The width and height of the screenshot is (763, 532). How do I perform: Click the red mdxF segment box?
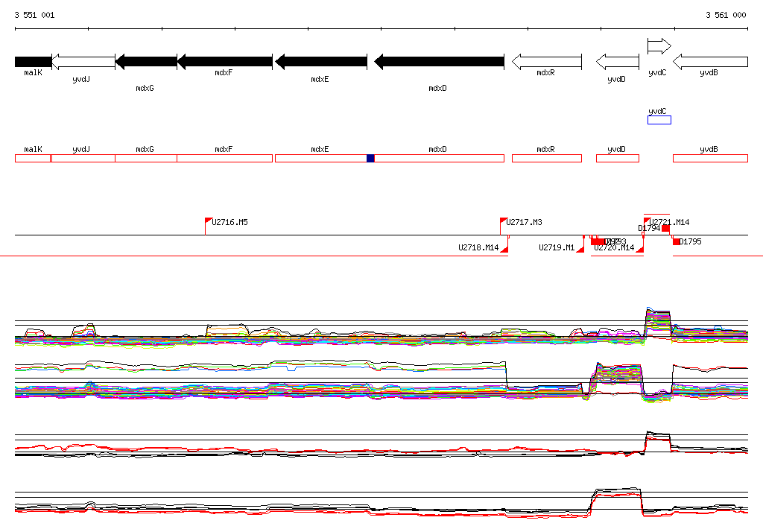(x=225, y=158)
